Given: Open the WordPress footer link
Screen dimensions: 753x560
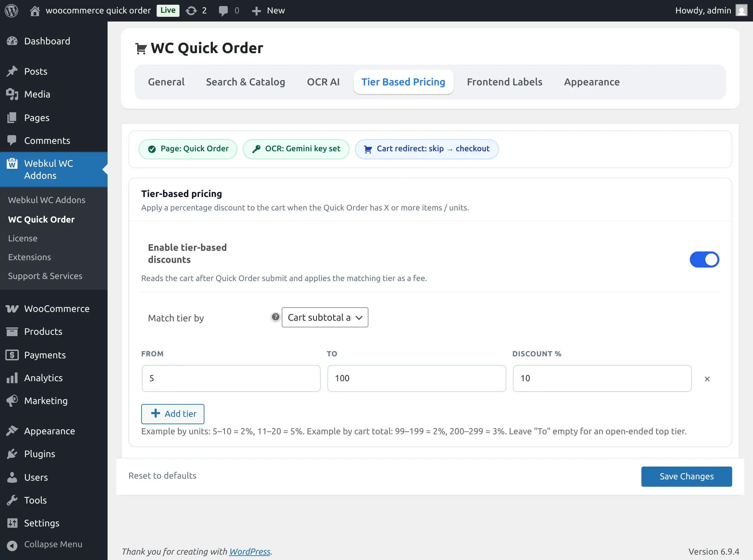Looking at the screenshot, I should 249,552.
